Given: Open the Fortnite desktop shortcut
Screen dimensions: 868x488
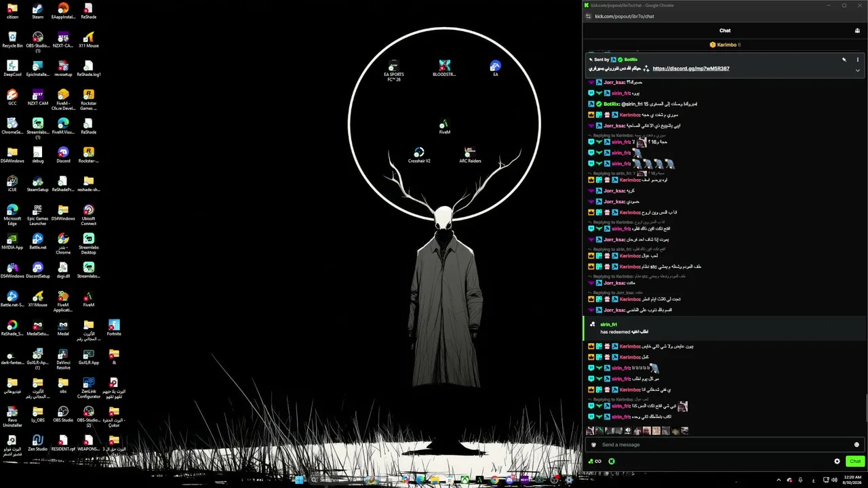Looking at the screenshot, I should pyautogui.click(x=114, y=327).
